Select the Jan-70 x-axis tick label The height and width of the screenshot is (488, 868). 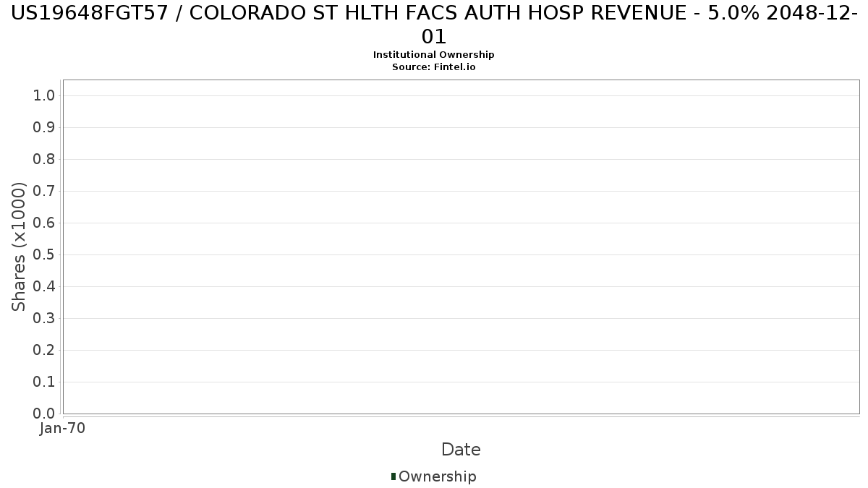(63, 429)
